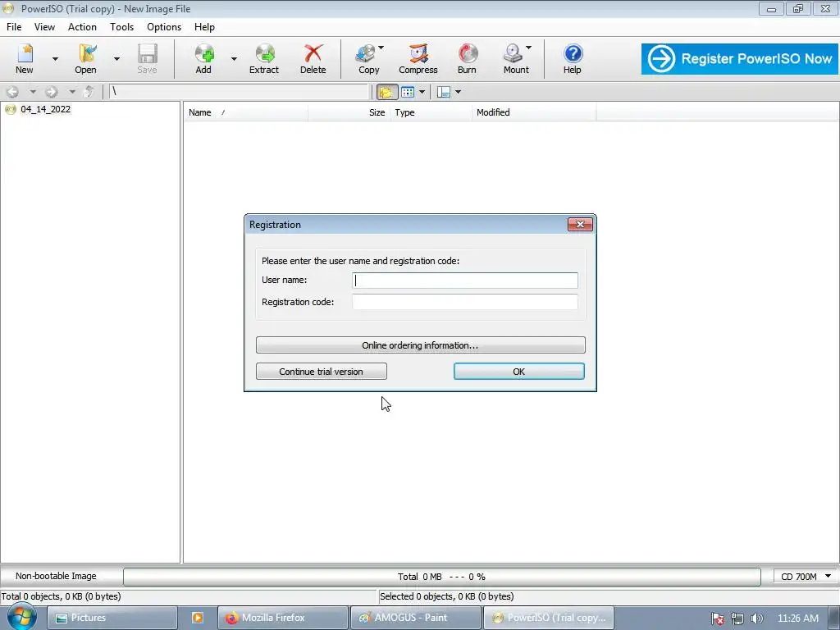Click OK in Registration dialog
This screenshot has width=840, height=630.
tap(519, 372)
